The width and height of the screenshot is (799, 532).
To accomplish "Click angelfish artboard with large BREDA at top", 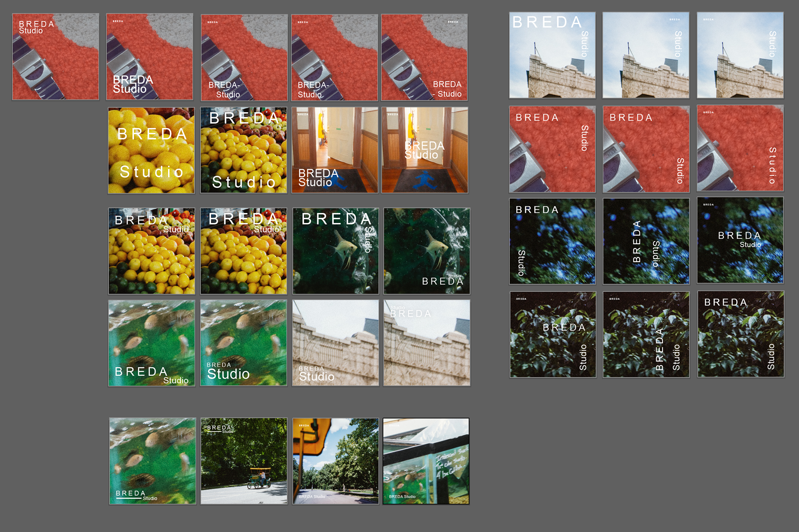I will [335, 251].
